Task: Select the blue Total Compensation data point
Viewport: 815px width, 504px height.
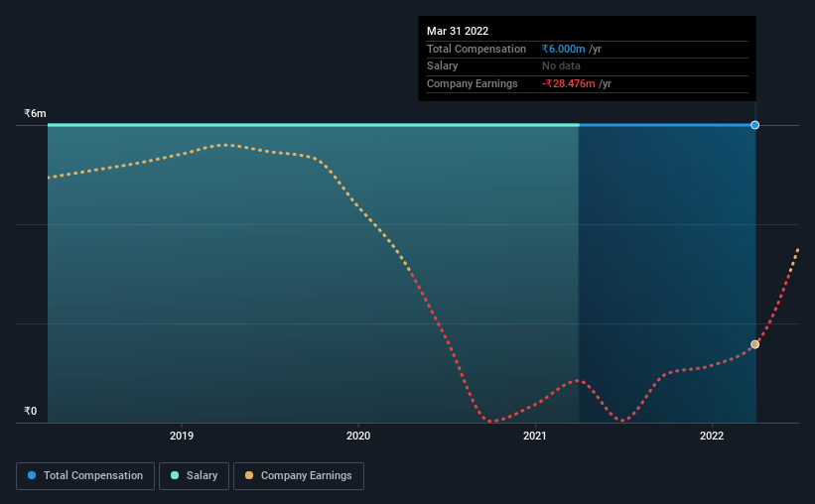Action: pyautogui.click(x=754, y=125)
